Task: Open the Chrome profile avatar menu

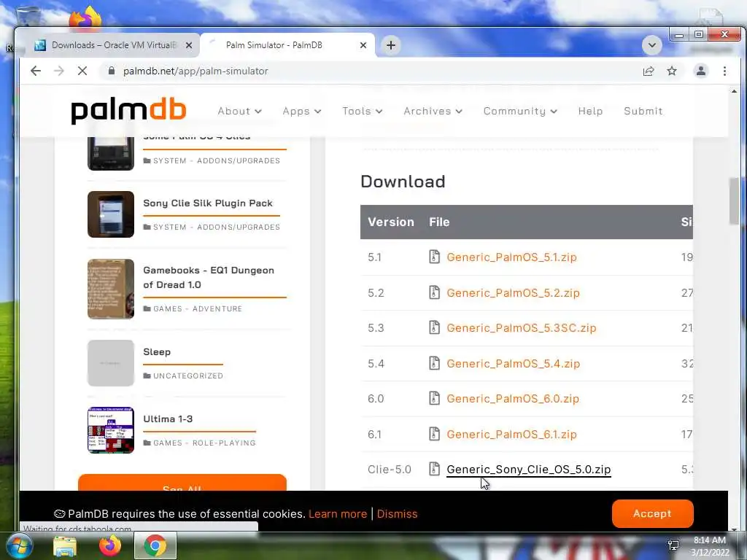Action: pyautogui.click(x=701, y=71)
